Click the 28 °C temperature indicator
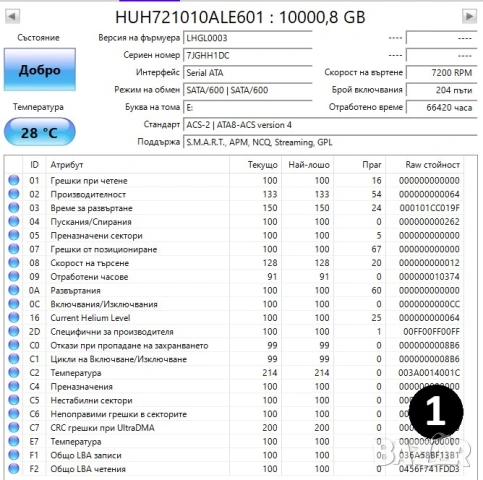This screenshot has height=480, width=483. [40, 132]
